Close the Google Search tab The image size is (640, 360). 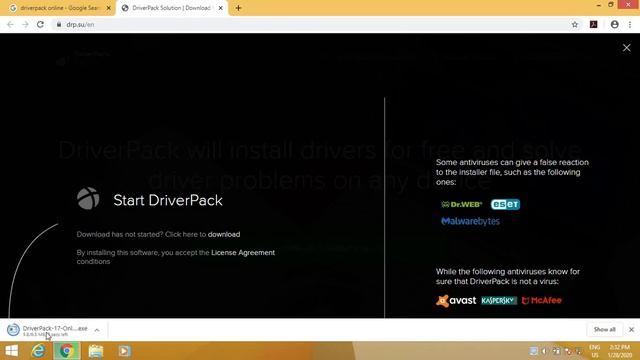[x=109, y=8]
